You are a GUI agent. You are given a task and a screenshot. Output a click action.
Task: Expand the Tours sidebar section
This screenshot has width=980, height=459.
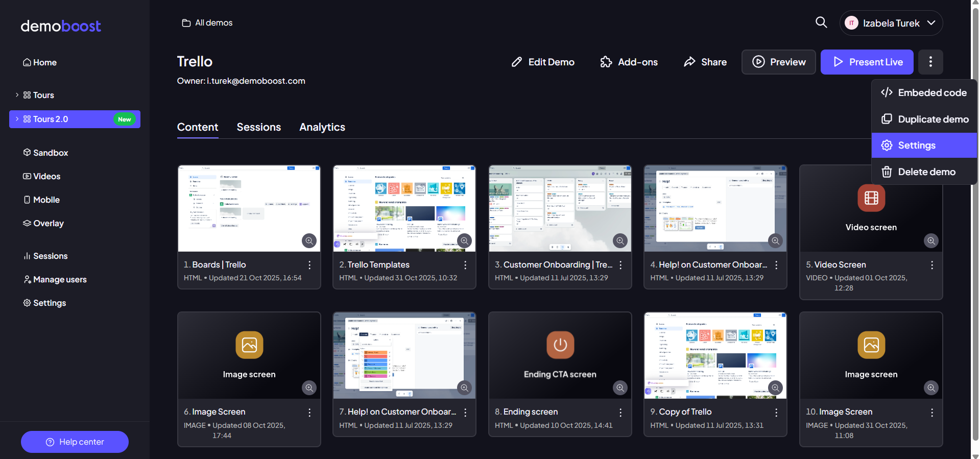pos(17,95)
